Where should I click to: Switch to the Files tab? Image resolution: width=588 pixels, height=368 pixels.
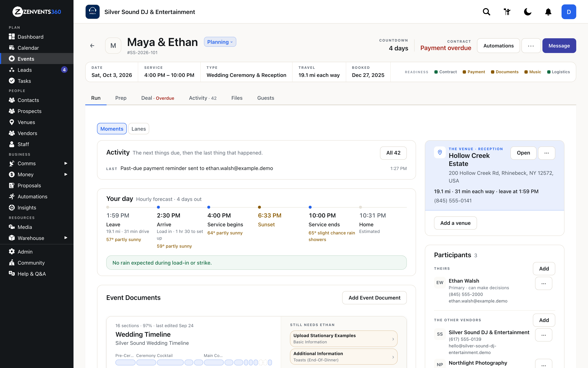click(x=237, y=98)
